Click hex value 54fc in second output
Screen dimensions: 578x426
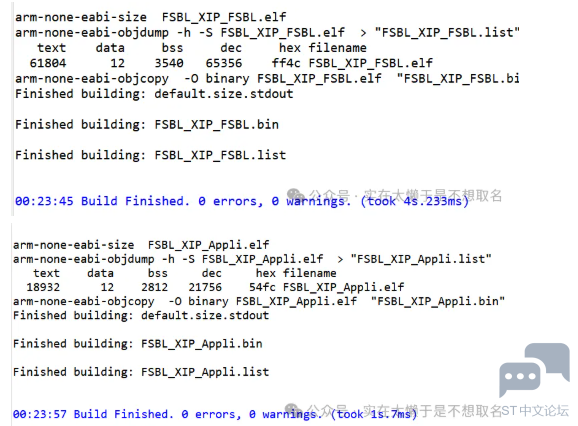click(262, 287)
